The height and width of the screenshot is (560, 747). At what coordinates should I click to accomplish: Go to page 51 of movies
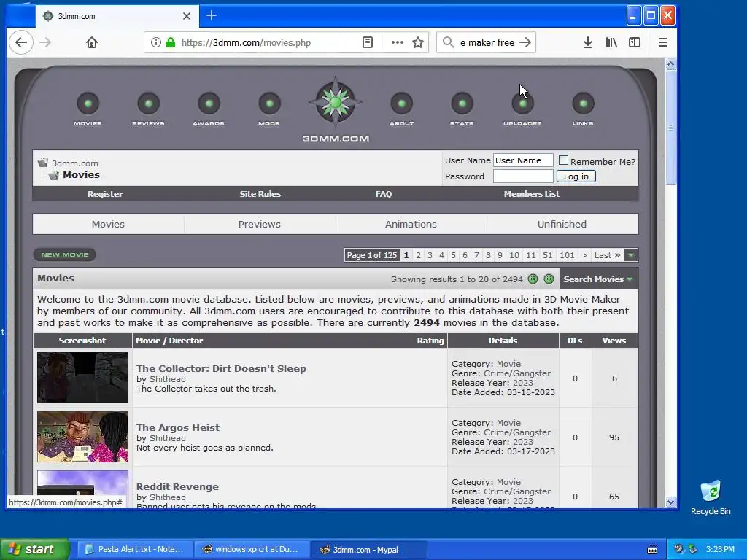click(548, 254)
